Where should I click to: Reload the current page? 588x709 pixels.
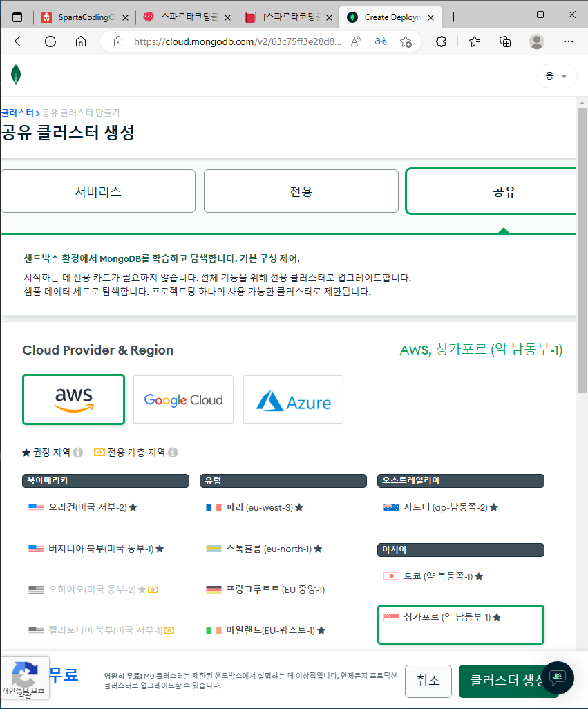[50, 41]
